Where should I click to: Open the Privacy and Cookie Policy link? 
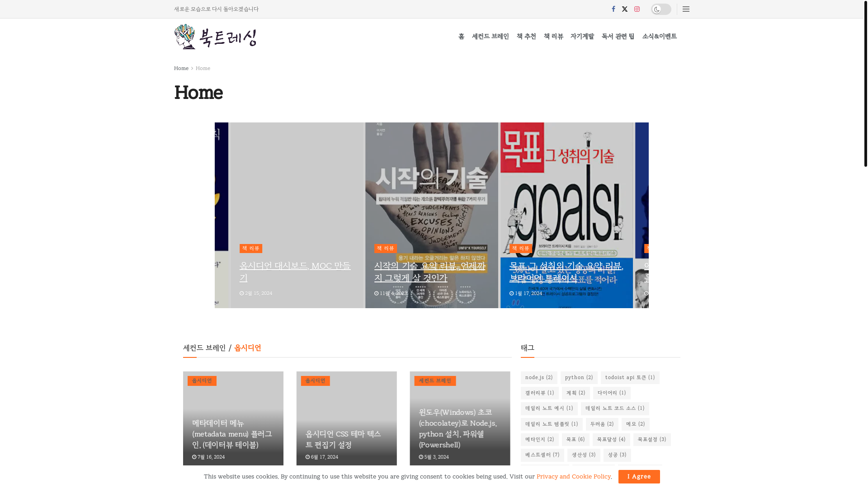(x=574, y=477)
